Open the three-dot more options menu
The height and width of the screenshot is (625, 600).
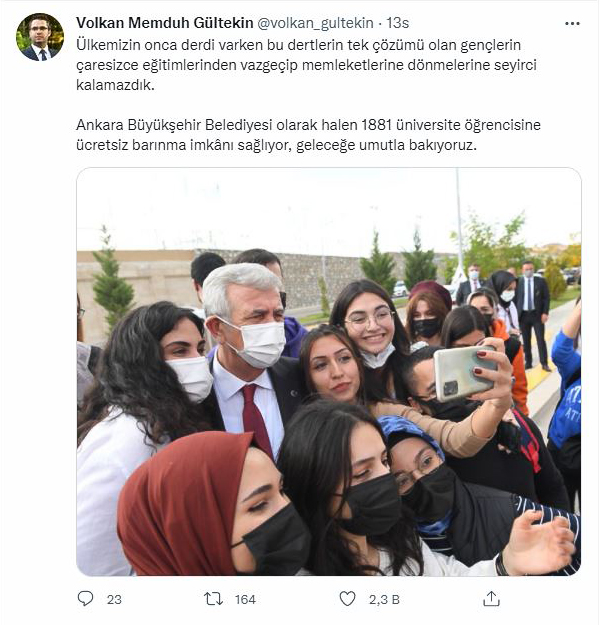pos(572,24)
